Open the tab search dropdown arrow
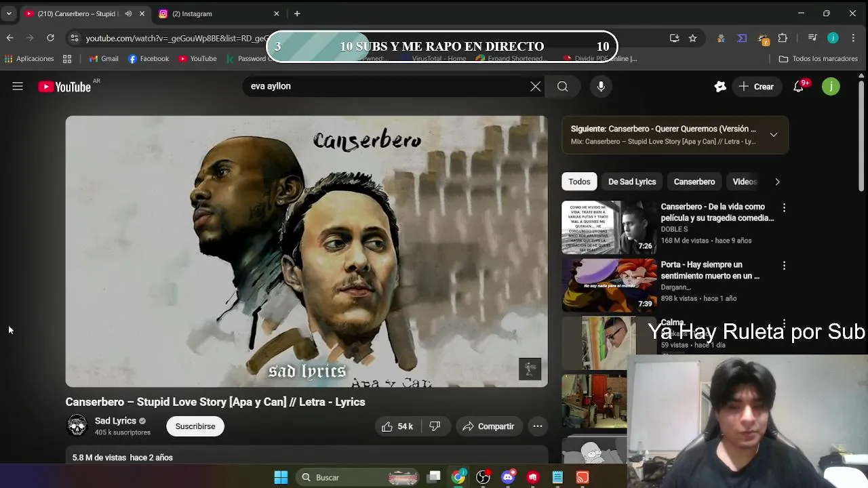 click(x=9, y=14)
